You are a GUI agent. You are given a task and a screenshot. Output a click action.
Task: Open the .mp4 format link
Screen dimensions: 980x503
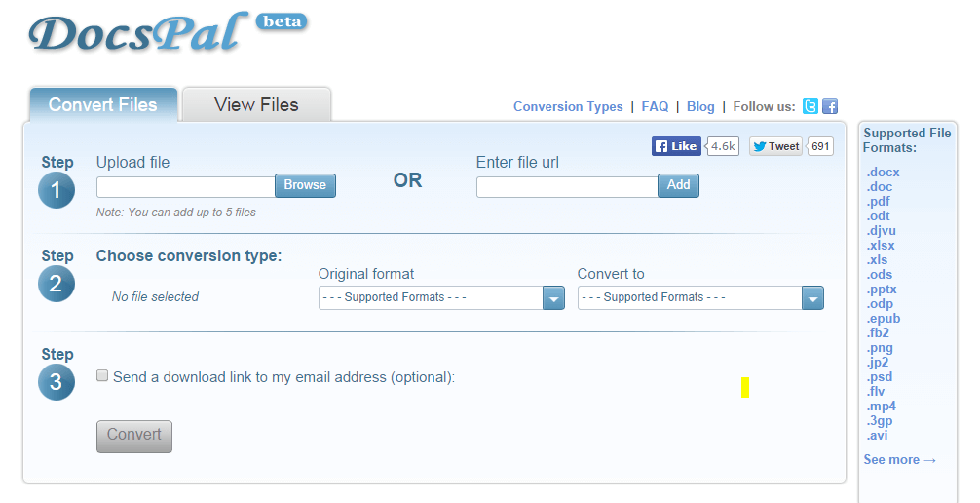click(882, 406)
